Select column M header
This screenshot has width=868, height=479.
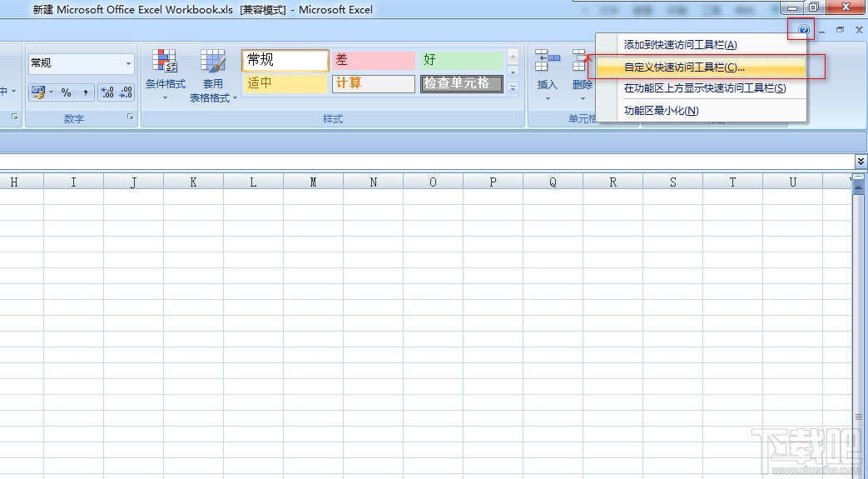coord(313,182)
